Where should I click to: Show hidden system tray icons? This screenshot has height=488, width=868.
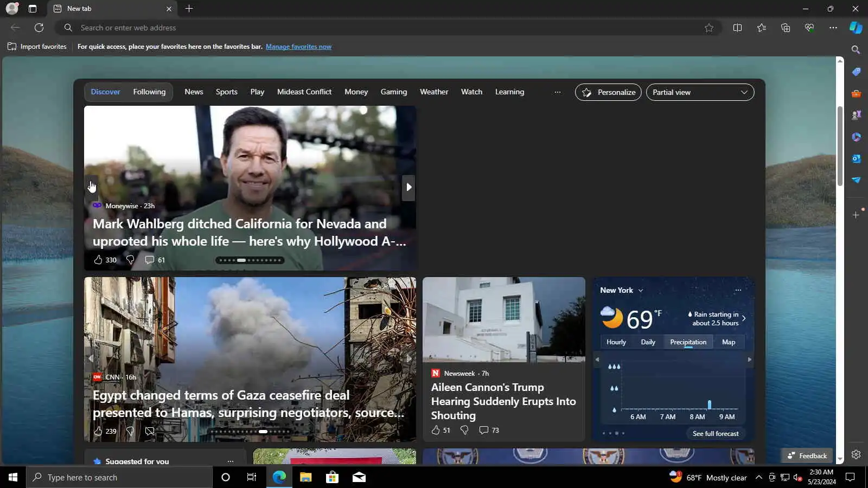click(759, 477)
